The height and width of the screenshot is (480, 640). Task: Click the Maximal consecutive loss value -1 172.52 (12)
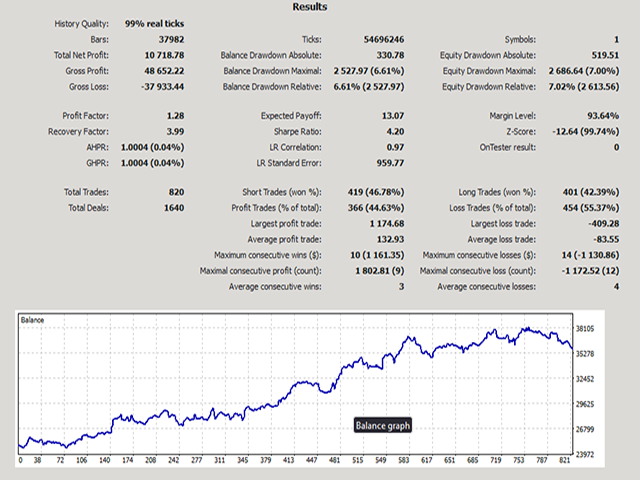[590, 271]
